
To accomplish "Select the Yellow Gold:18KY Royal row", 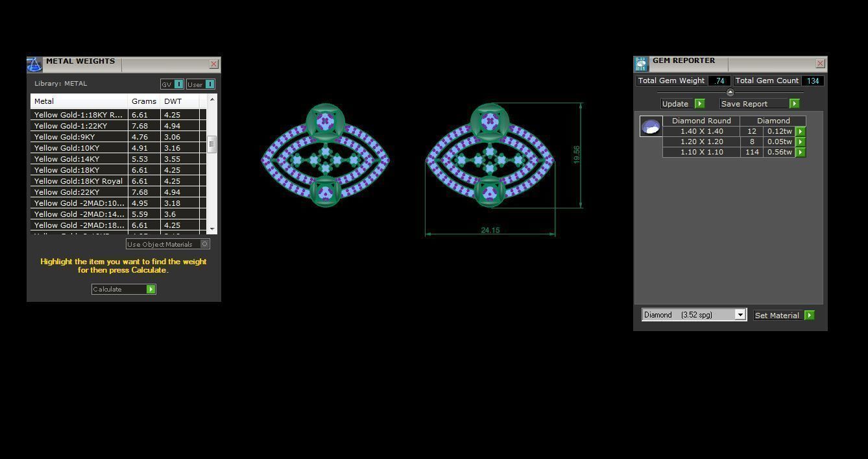I will pos(118,181).
